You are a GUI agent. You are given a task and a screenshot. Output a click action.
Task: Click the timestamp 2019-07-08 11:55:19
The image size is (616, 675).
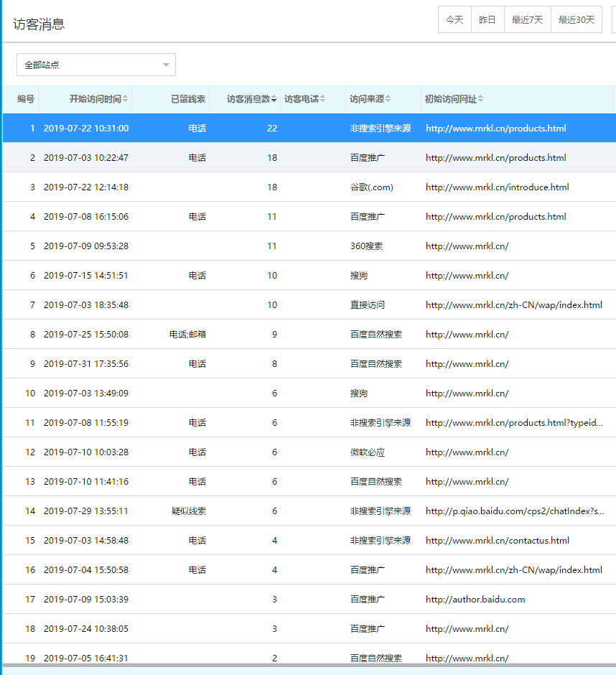pyautogui.click(x=86, y=423)
